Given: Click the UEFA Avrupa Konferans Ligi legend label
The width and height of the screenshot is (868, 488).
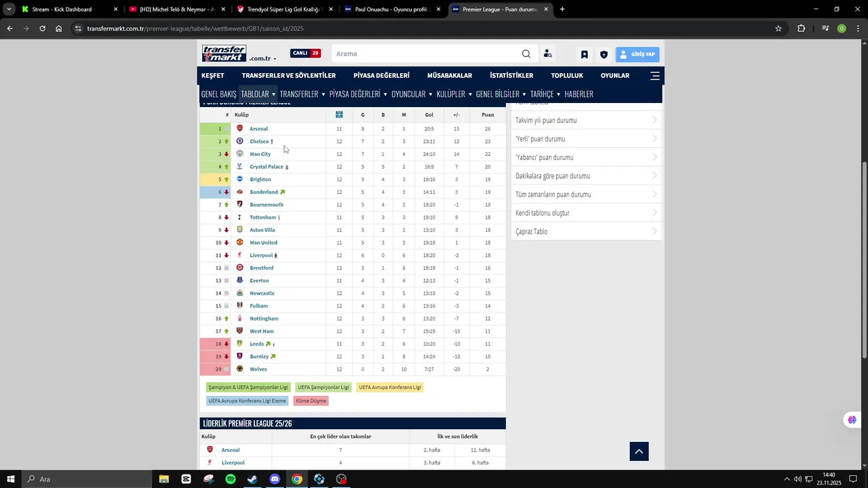Looking at the screenshot, I should [x=390, y=387].
